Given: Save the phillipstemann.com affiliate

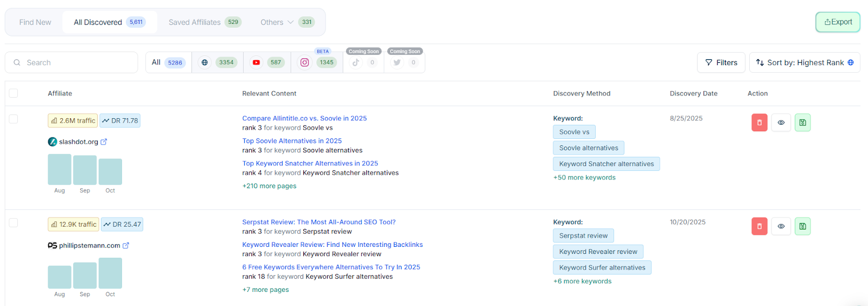Looking at the screenshot, I should (802, 226).
